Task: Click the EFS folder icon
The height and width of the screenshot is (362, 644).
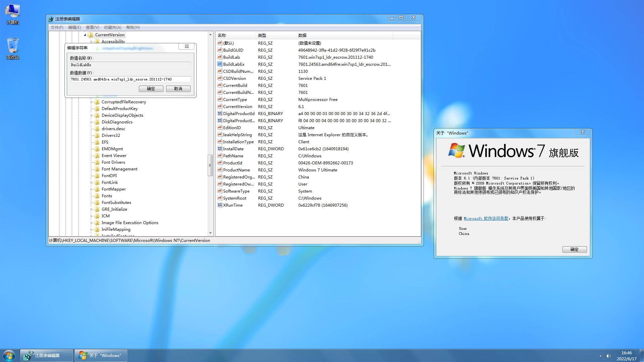Action: [97, 142]
